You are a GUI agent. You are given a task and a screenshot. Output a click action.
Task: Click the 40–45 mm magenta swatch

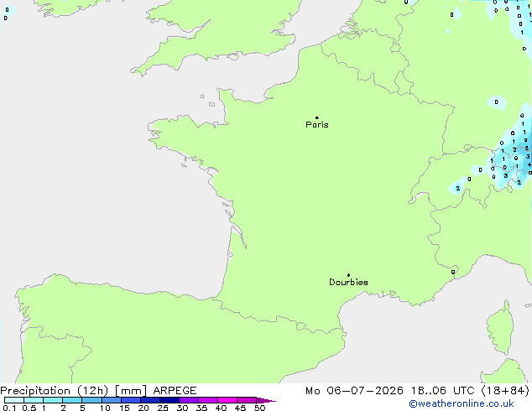[227, 400]
